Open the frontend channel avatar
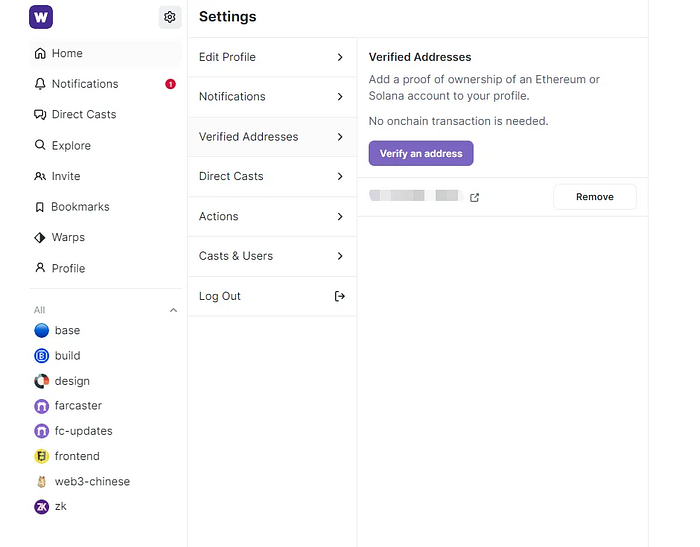The width and height of the screenshot is (700, 547). [x=42, y=456]
